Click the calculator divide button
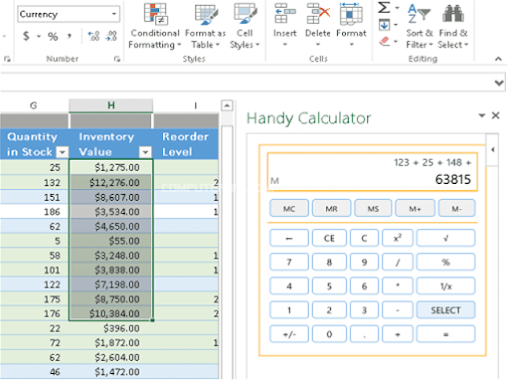Viewport: 509px width, 381px height. (x=398, y=262)
